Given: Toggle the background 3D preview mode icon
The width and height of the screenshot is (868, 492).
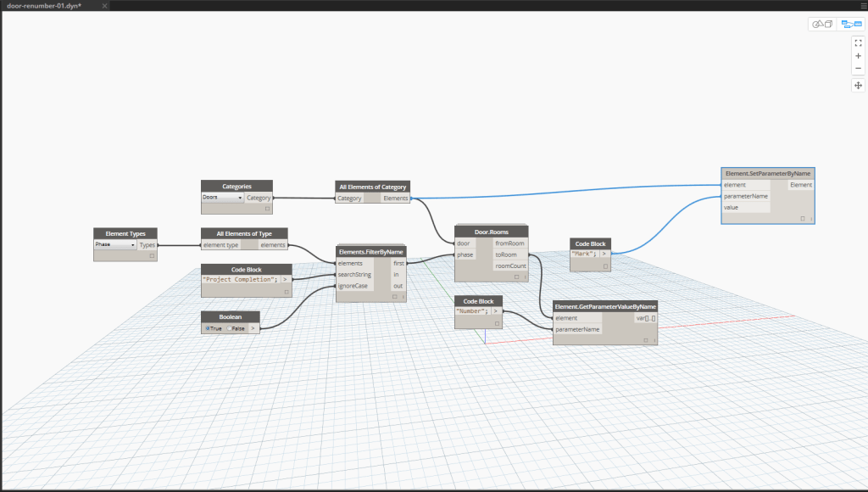Looking at the screenshot, I should [824, 24].
